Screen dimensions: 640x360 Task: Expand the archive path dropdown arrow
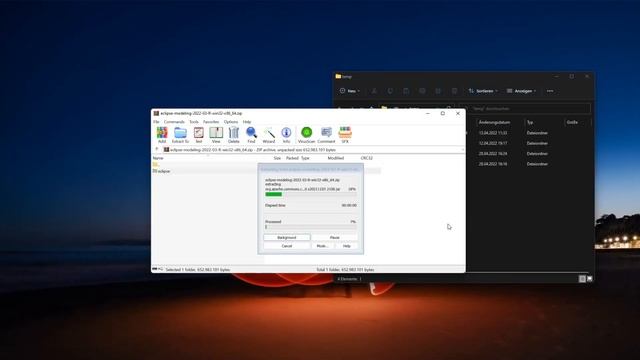[462, 150]
